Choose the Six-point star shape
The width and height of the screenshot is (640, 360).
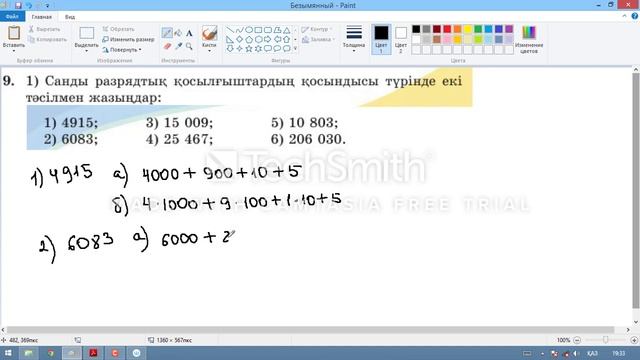point(258,49)
